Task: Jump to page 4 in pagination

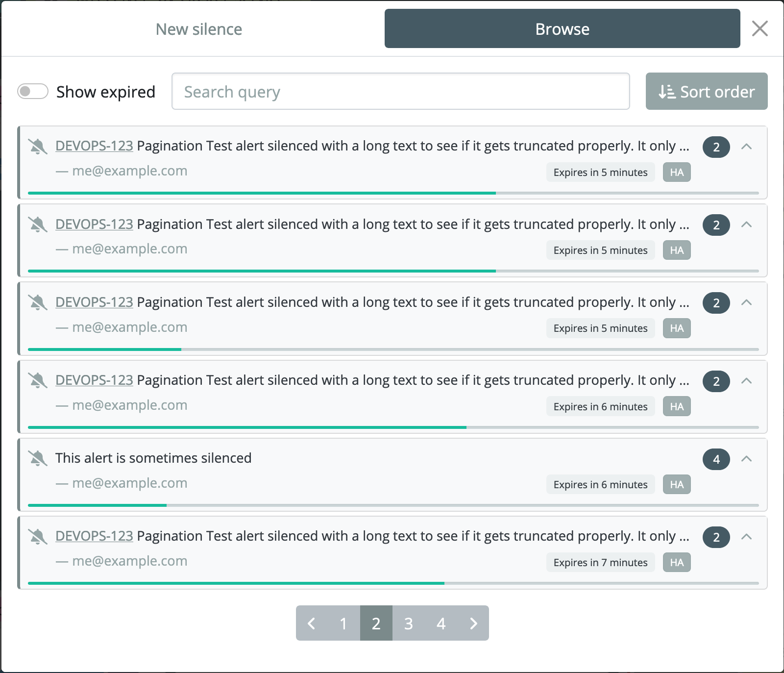Action: tap(441, 623)
